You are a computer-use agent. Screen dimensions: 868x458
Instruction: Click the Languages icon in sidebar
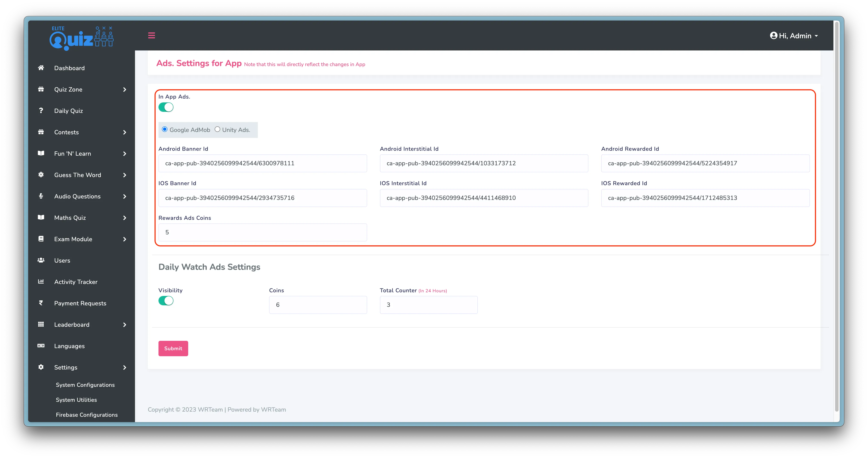coord(41,346)
